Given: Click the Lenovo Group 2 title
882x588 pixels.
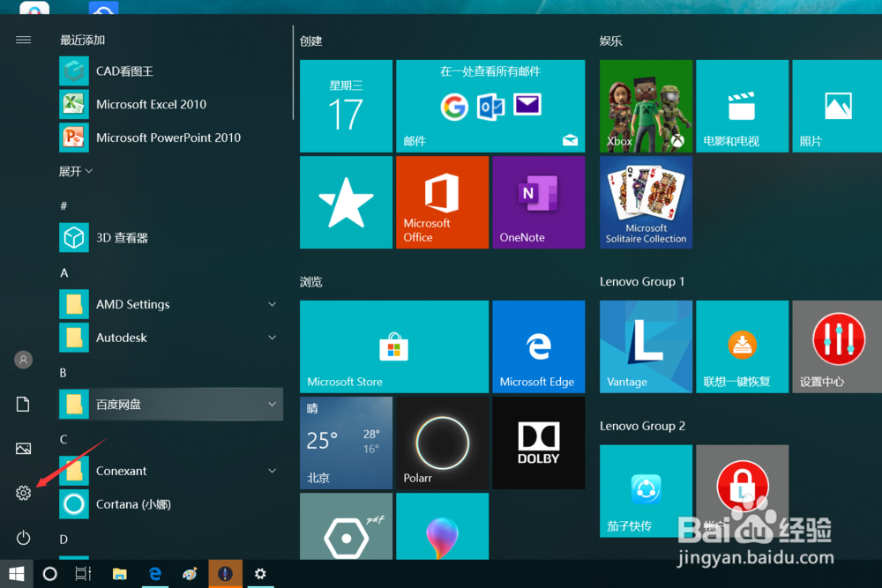Looking at the screenshot, I should coord(642,426).
